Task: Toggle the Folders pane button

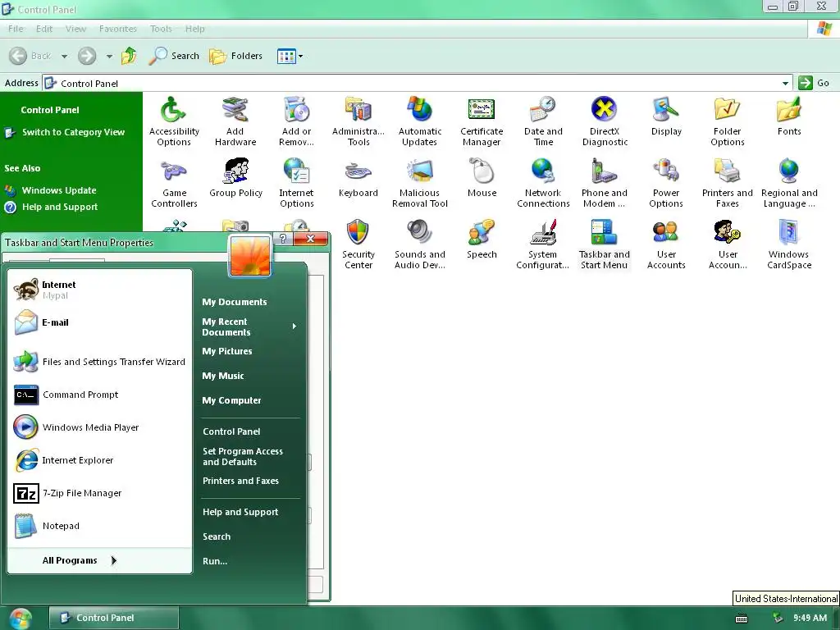Action: (235, 56)
